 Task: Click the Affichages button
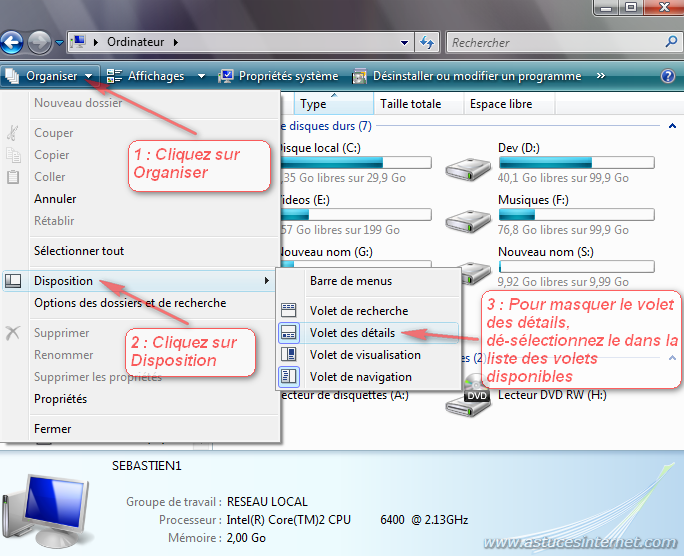(x=146, y=76)
